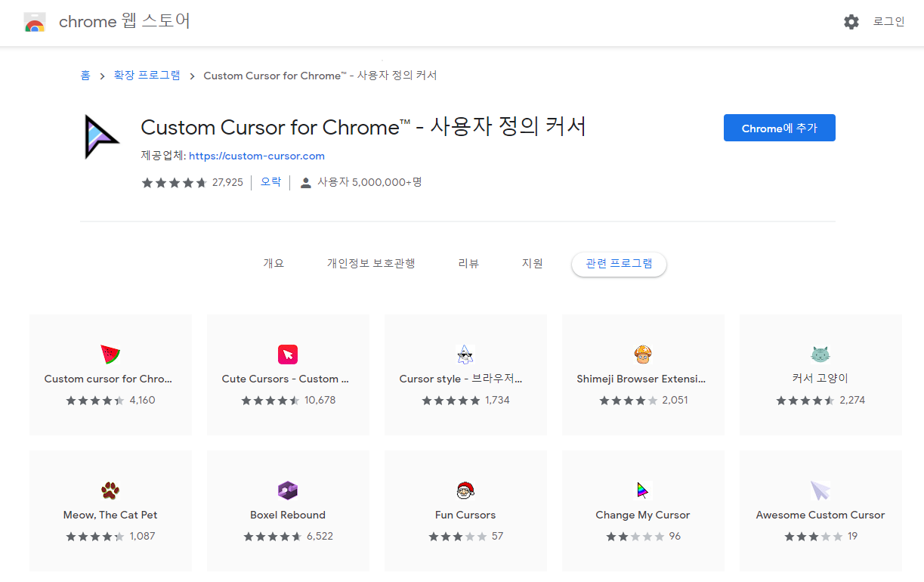The height and width of the screenshot is (582, 924).
Task: Click the Chrome에 추가 button
Action: coord(780,128)
